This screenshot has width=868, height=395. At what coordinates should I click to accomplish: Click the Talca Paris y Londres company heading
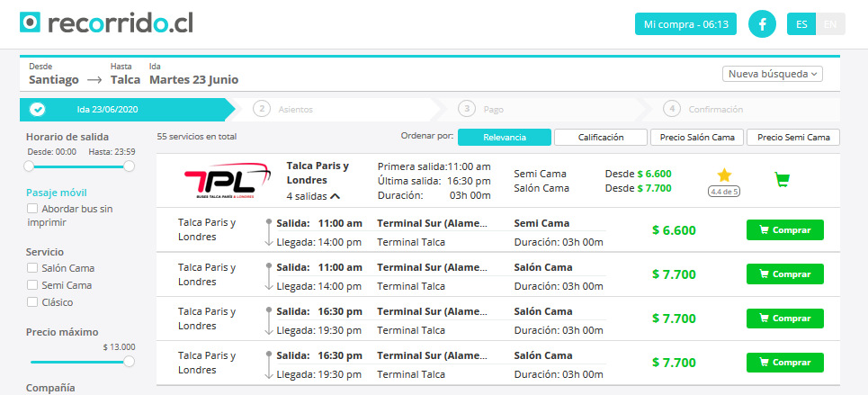[318, 173]
